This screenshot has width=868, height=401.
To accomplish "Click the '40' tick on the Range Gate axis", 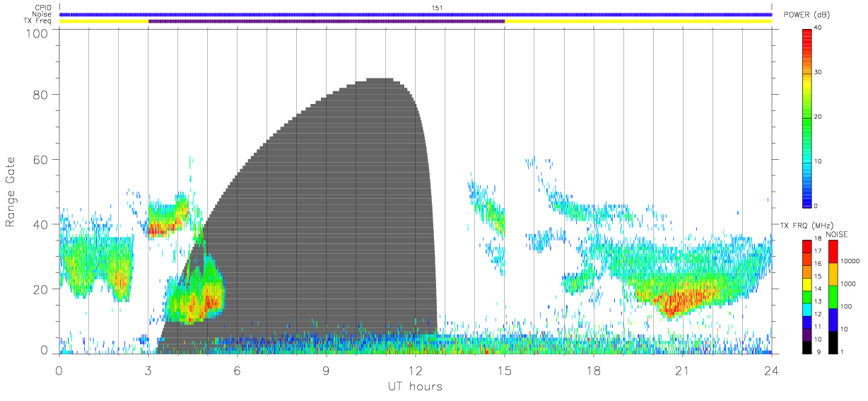I will click(x=40, y=225).
